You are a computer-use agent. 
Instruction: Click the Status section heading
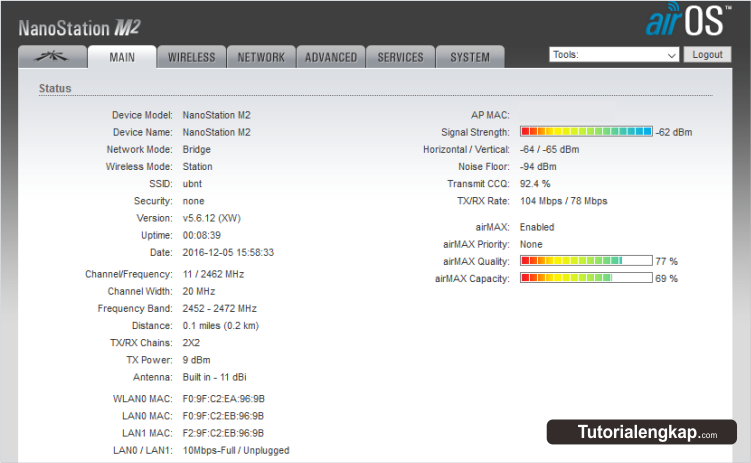(x=55, y=88)
